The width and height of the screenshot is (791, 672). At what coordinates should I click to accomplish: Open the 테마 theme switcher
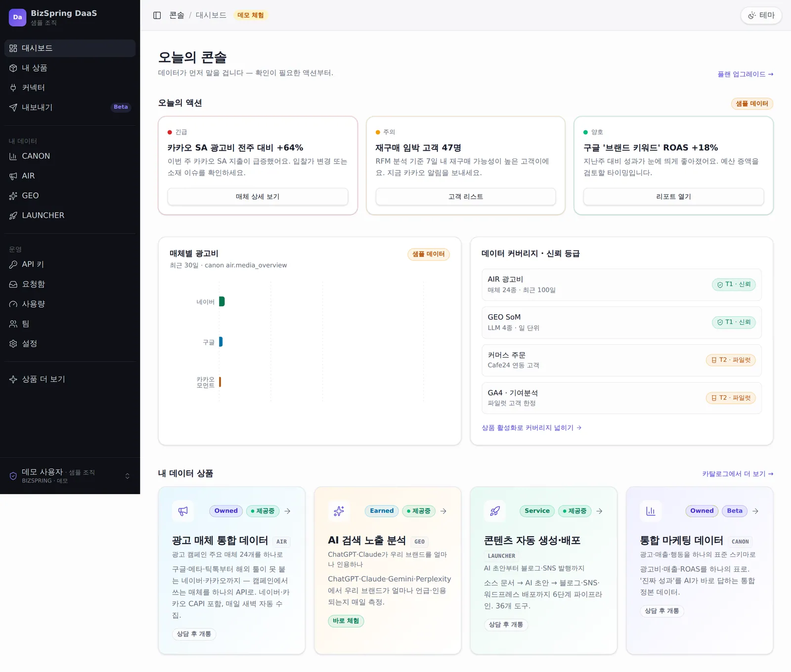[761, 15]
